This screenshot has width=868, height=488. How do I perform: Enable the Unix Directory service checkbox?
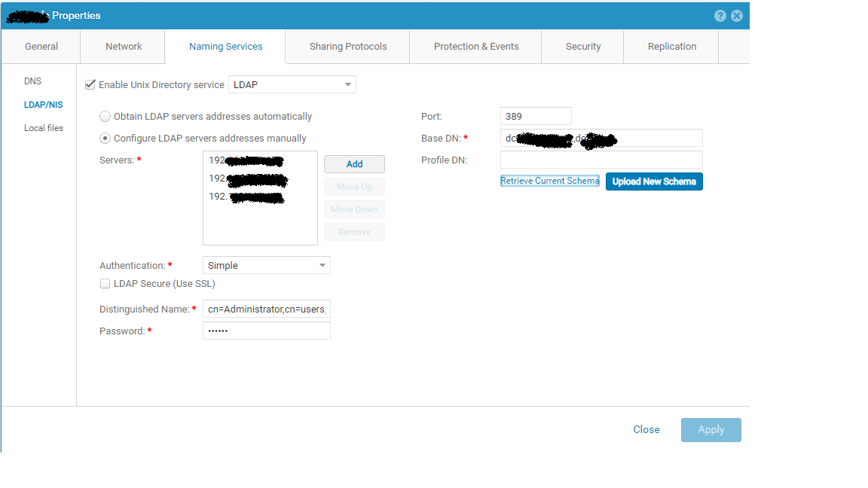pyautogui.click(x=90, y=84)
